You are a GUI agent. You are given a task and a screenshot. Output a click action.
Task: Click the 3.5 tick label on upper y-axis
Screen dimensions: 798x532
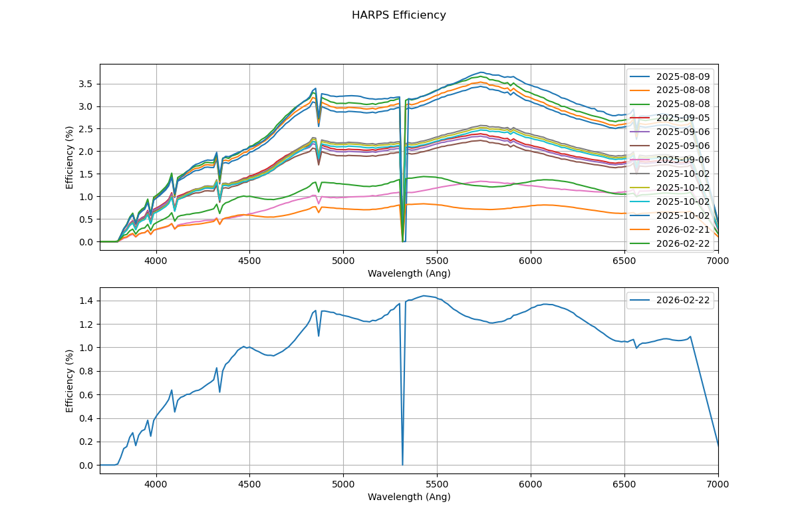tap(84, 84)
